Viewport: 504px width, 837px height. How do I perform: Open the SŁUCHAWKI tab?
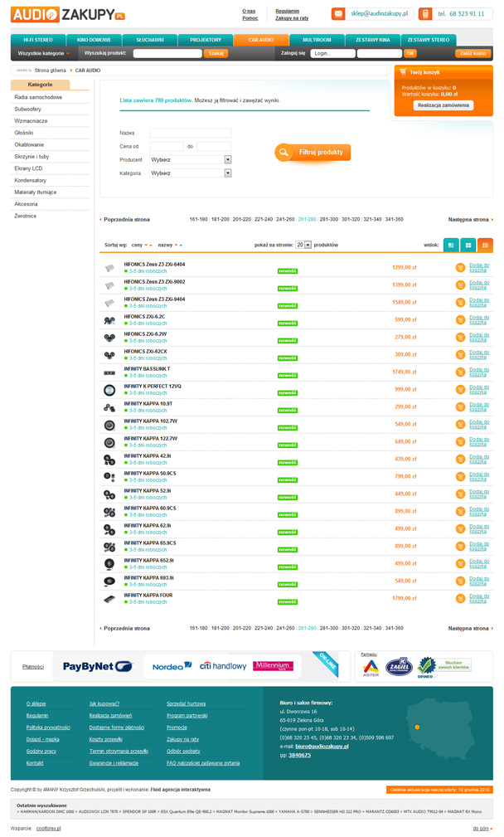click(148, 39)
